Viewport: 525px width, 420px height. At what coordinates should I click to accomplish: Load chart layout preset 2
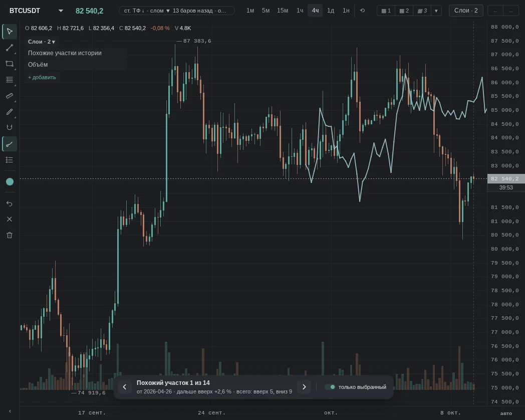click(404, 11)
